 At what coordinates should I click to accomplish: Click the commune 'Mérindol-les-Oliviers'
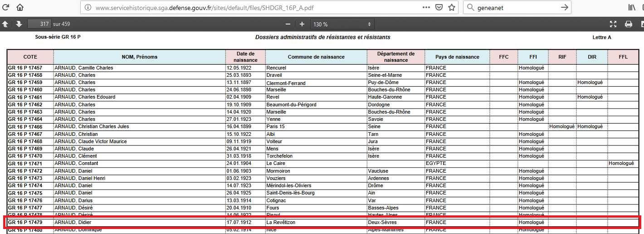pos(289,185)
